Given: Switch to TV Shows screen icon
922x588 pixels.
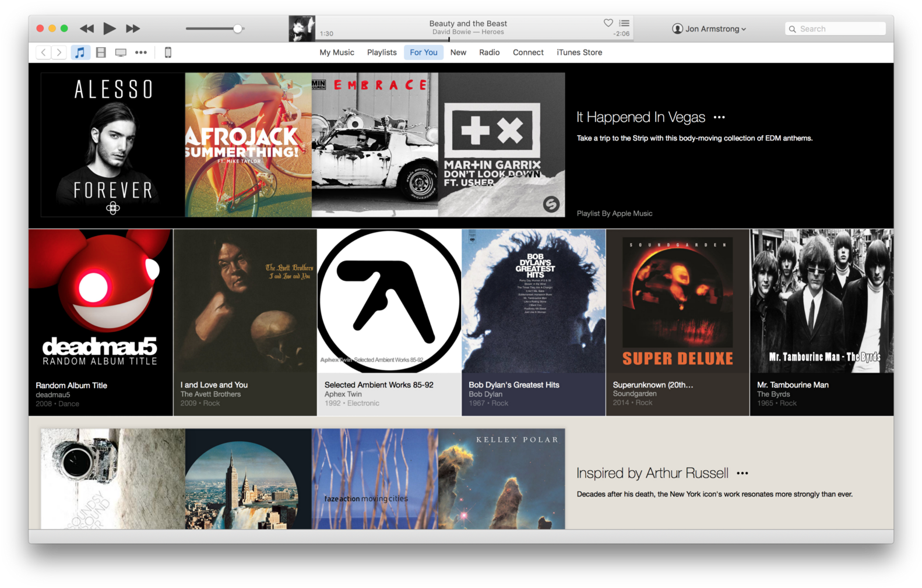Looking at the screenshot, I should point(121,52).
